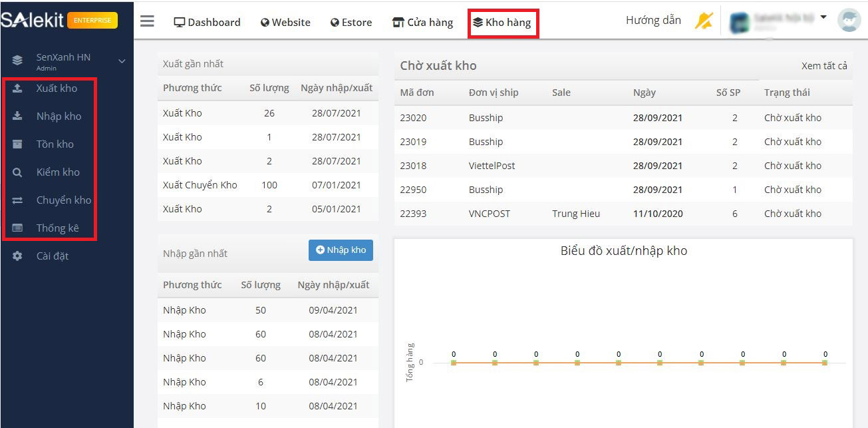Switch to the Dashboard tab
Image resolution: width=868 pixels, height=428 pixels.
tap(207, 23)
